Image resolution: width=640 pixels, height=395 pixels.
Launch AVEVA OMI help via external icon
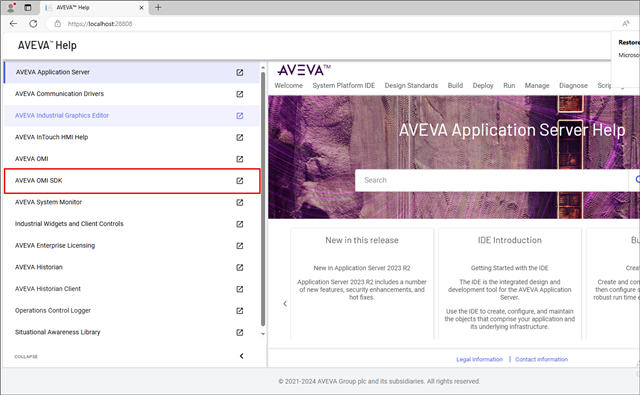point(240,159)
